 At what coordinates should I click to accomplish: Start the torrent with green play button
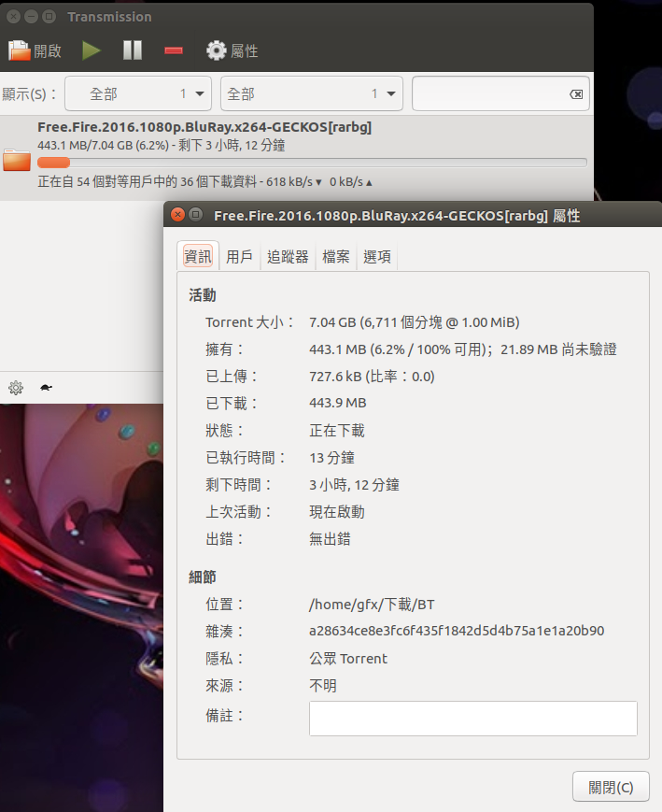click(92, 50)
